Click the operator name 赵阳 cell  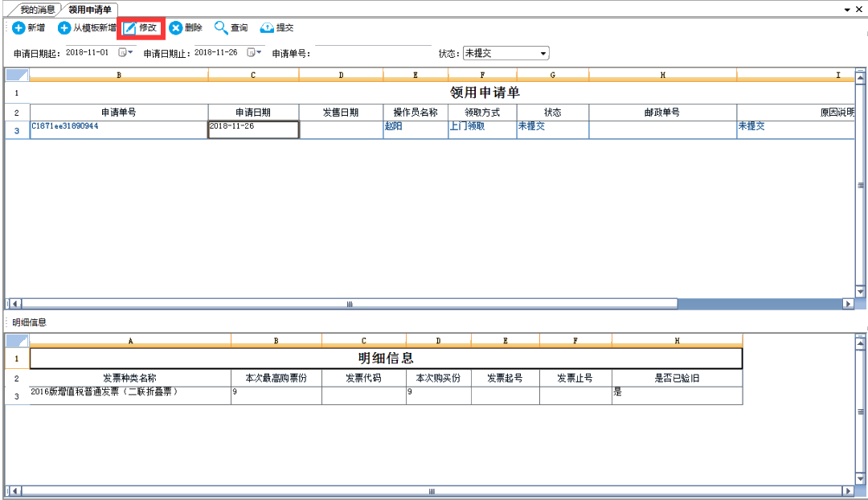tap(416, 129)
